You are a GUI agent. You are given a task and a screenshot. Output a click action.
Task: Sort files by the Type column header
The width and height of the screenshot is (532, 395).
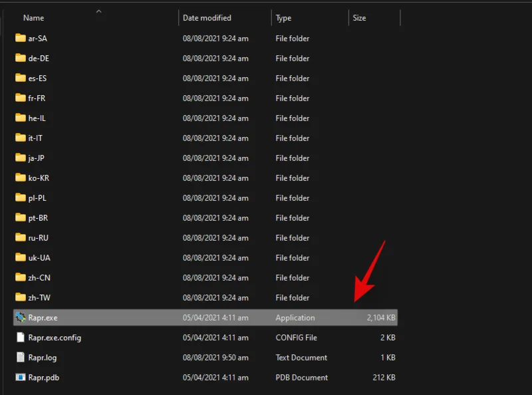pyautogui.click(x=283, y=18)
